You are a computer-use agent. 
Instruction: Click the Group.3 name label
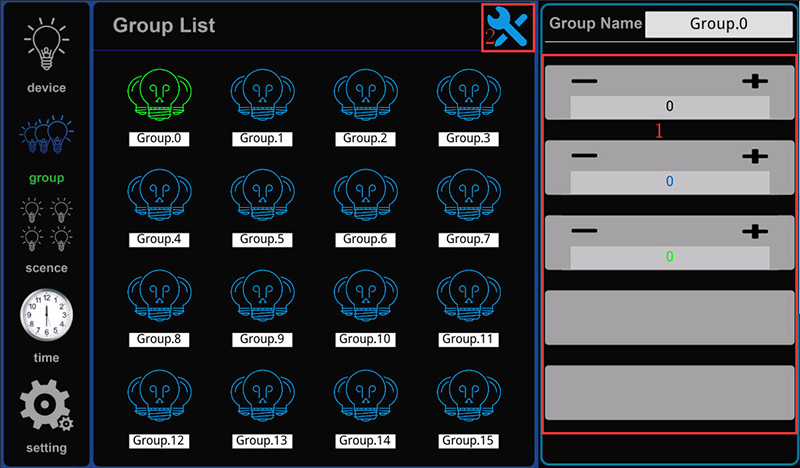tap(468, 139)
